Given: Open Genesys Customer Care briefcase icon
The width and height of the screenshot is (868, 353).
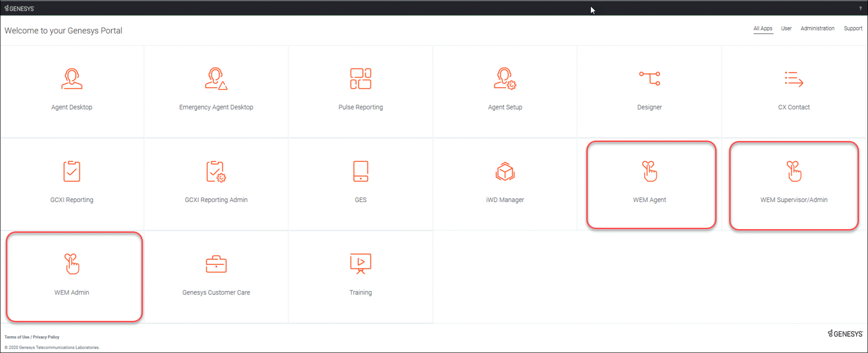Looking at the screenshot, I should click(x=216, y=264).
